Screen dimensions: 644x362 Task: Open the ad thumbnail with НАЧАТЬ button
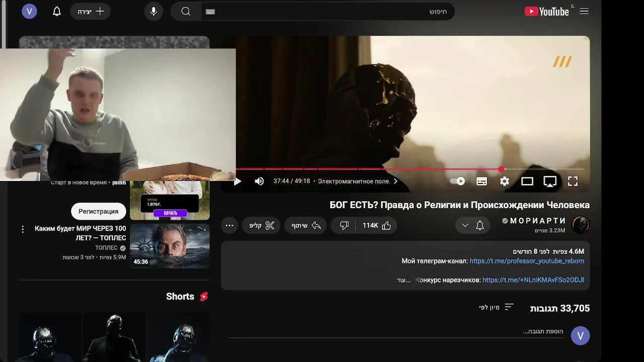point(170,200)
